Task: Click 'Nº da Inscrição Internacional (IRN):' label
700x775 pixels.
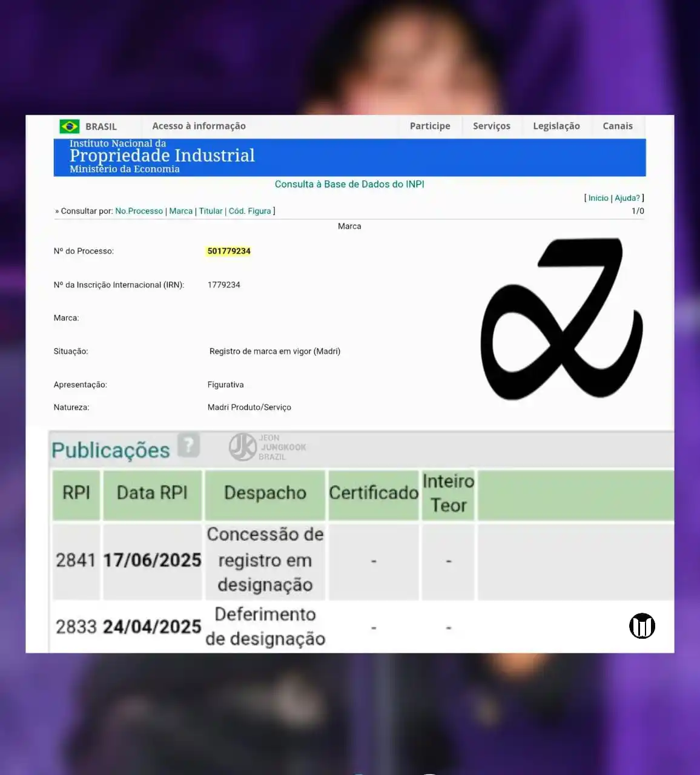Action: pos(119,285)
